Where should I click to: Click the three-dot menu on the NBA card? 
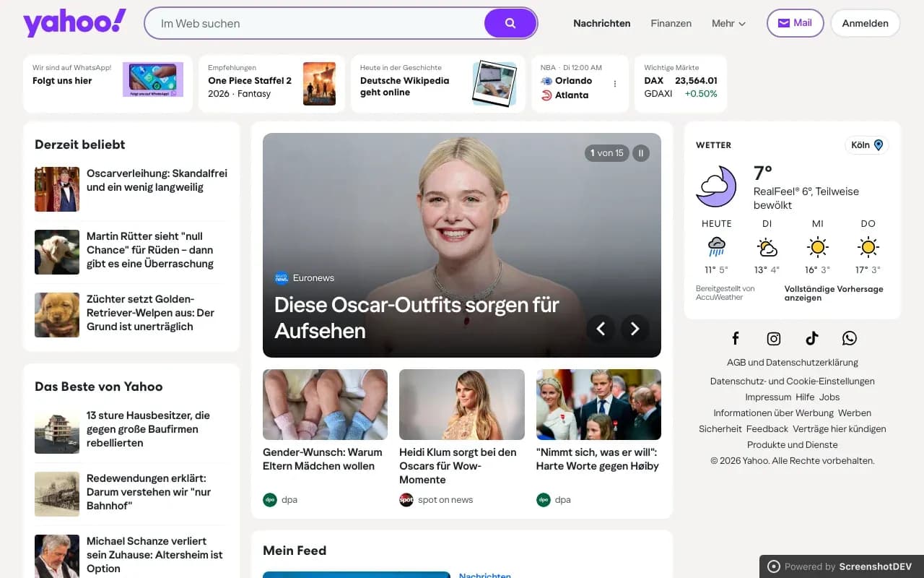pos(615,84)
